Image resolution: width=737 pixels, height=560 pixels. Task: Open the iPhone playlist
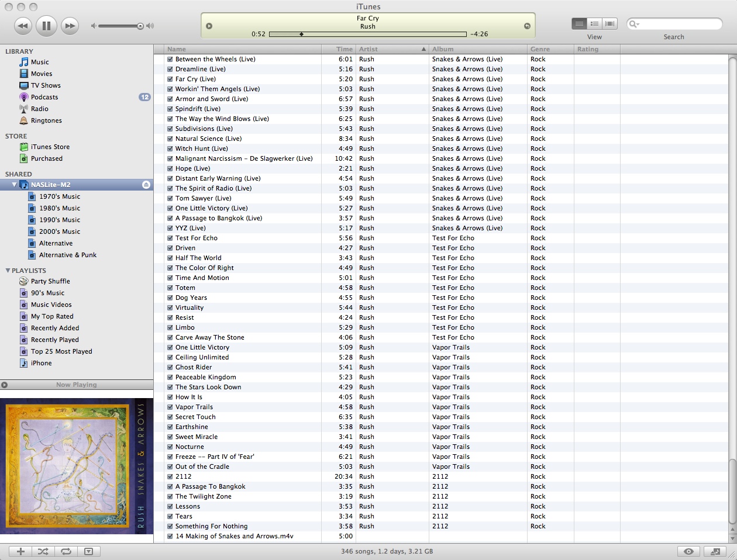point(41,363)
